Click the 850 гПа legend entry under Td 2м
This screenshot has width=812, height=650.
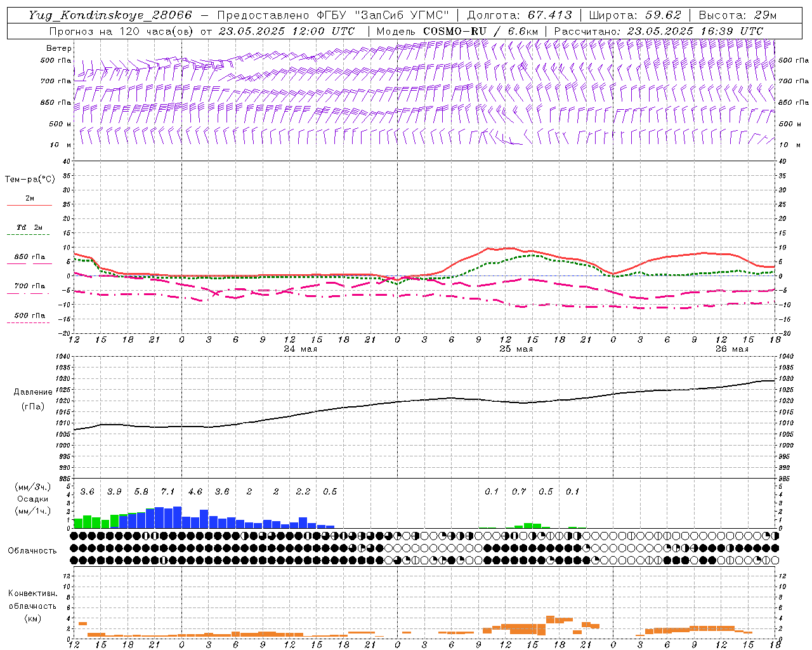30,257
